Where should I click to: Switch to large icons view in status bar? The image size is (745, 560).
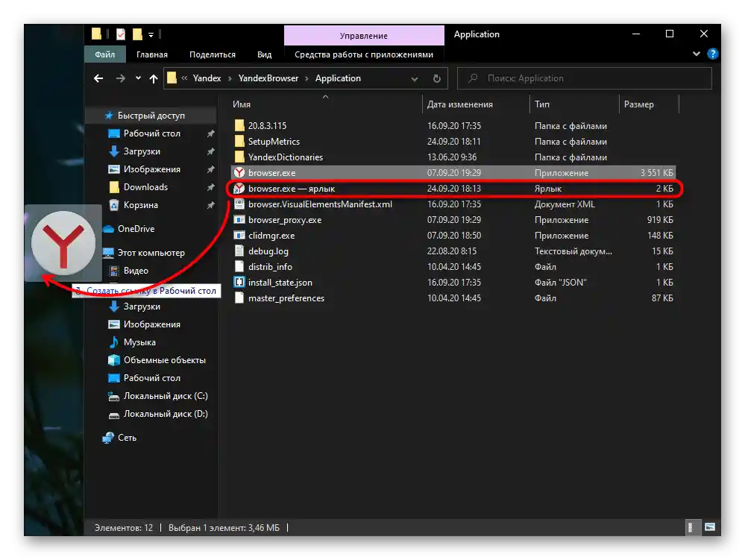709,527
